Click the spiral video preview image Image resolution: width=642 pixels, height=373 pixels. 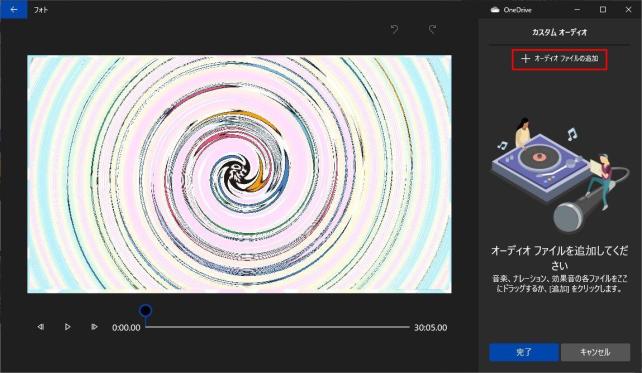click(x=240, y=174)
